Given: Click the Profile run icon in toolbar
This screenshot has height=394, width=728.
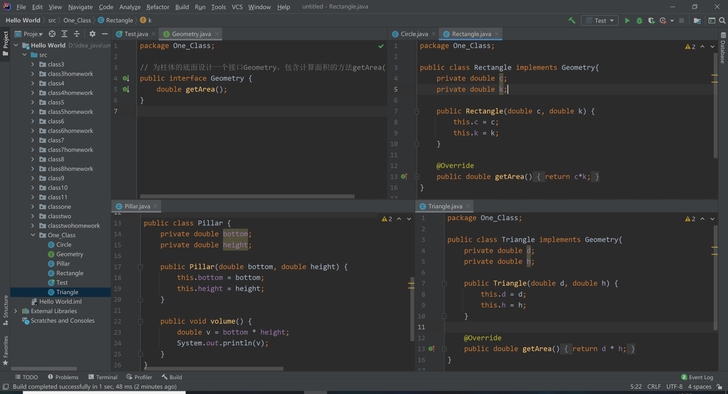Looking at the screenshot, I should tap(663, 20).
